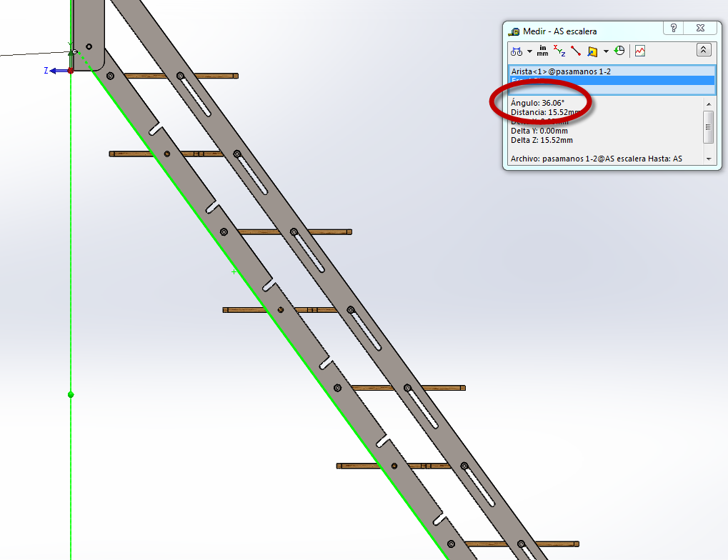Click the arc/circle measurements icon
The width and height of the screenshot is (728, 560).
pyautogui.click(x=517, y=51)
